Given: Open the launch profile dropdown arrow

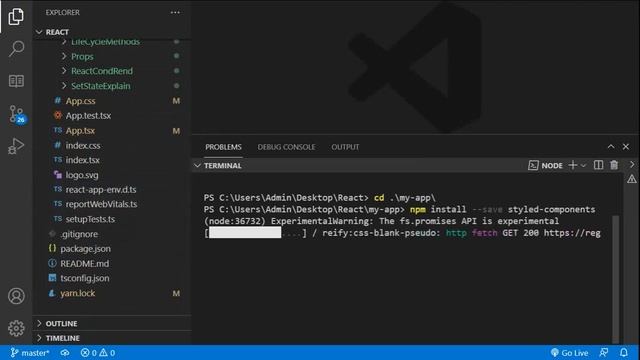Looking at the screenshot, I should tap(584, 165).
